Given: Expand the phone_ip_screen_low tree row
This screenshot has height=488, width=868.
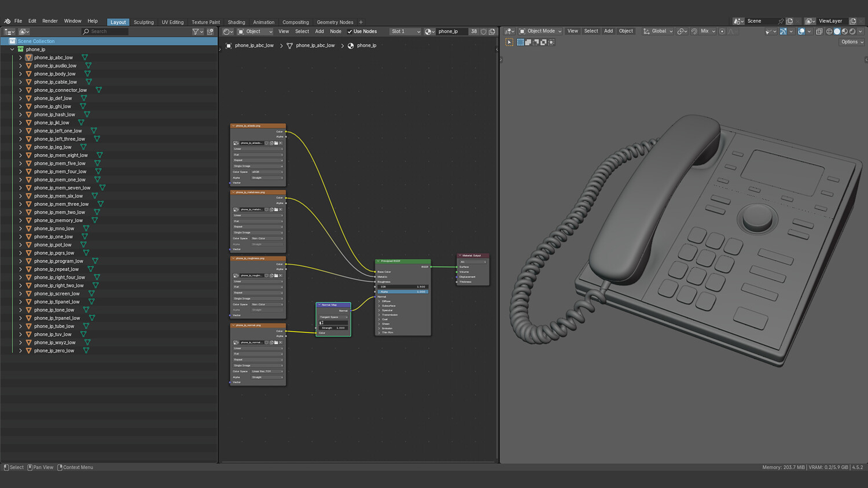Looking at the screenshot, I should (20, 294).
